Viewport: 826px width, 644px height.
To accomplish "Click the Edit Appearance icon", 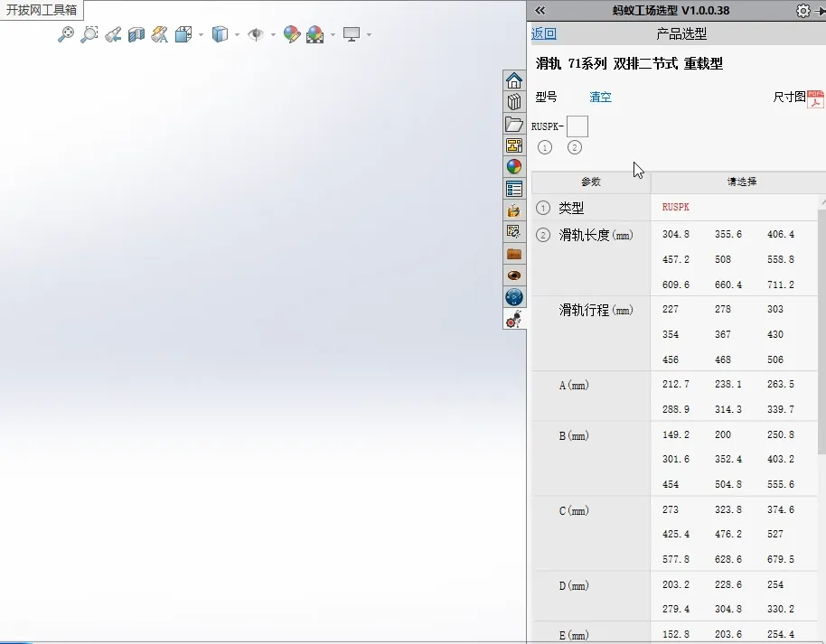I will (291, 34).
